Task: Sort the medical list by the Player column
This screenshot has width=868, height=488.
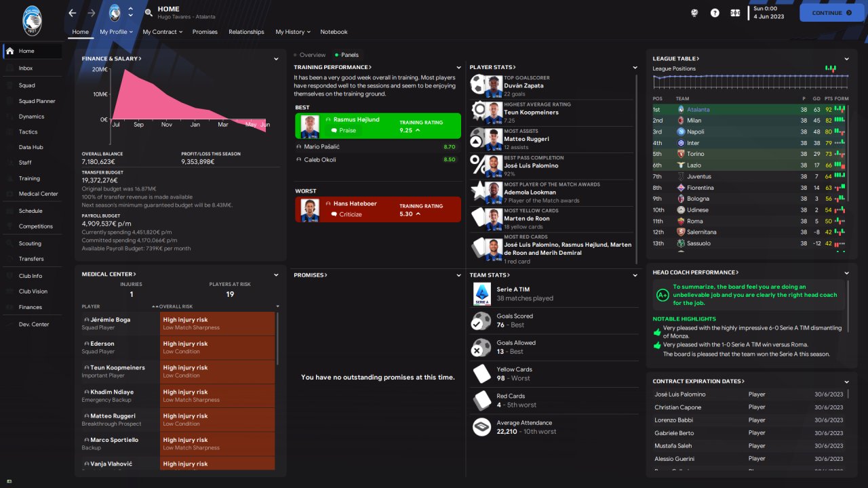Action: point(91,306)
